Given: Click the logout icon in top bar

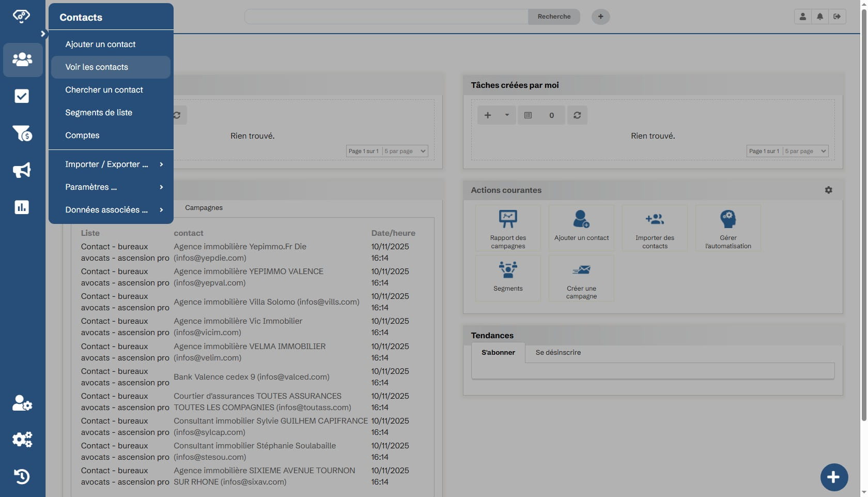Looking at the screenshot, I should (x=838, y=16).
